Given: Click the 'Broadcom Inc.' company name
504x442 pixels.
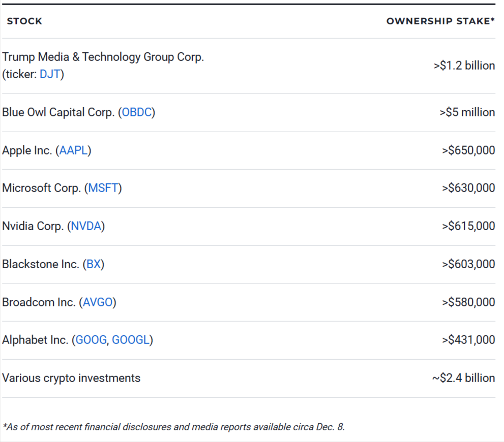Looking at the screenshot, I should click(x=39, y=302).
